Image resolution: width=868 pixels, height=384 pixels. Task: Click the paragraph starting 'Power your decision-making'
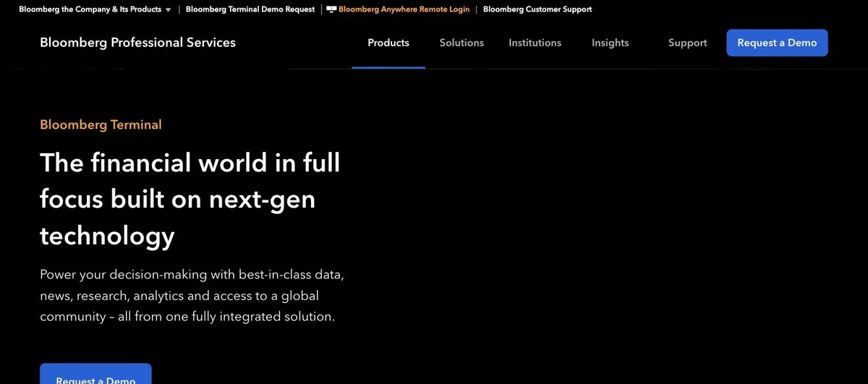(192, 296)
